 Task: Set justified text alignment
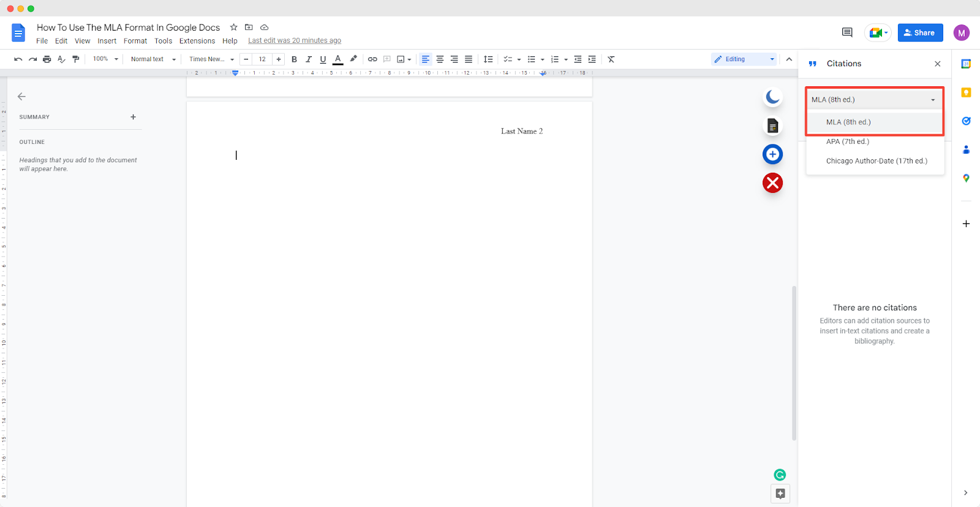469,59
